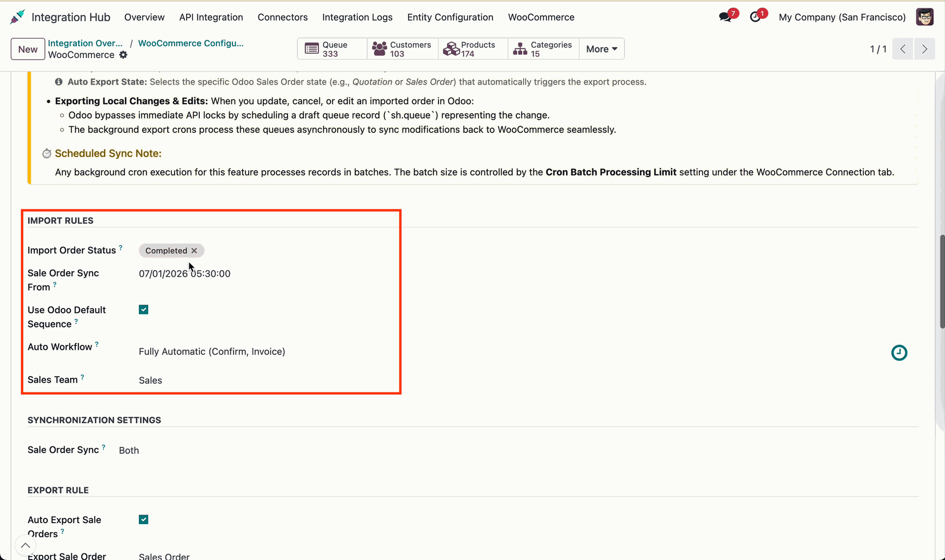
Task: Open the activities clock icon with 1 badge
Action: coord(755,17)
